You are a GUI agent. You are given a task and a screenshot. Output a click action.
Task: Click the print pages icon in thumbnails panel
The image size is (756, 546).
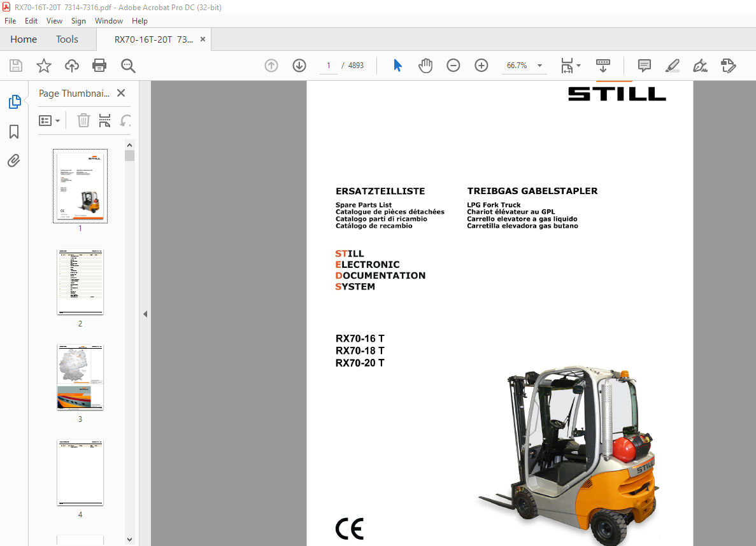click(104, 120)
